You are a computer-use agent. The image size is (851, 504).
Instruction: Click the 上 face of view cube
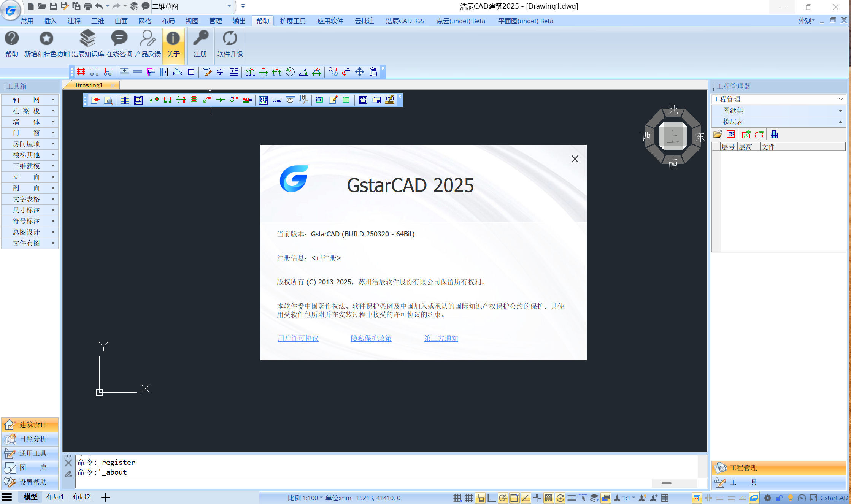click(x=673, y=136)
